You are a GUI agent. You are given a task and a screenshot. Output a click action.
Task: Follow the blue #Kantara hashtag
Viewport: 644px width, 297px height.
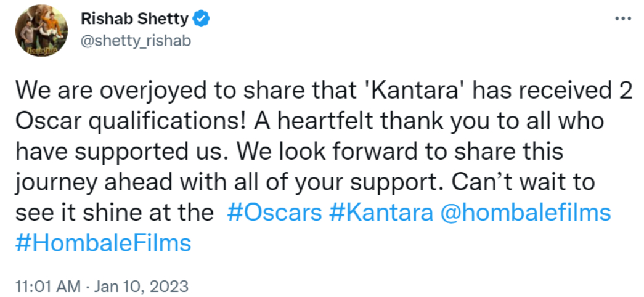pyautogui.click(x=381, y=213)
